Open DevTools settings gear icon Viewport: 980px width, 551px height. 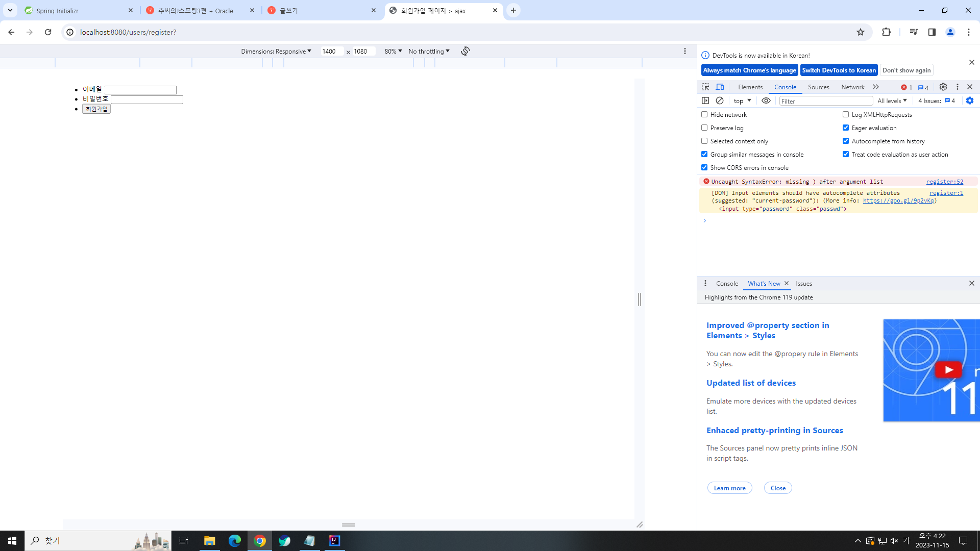943,87
